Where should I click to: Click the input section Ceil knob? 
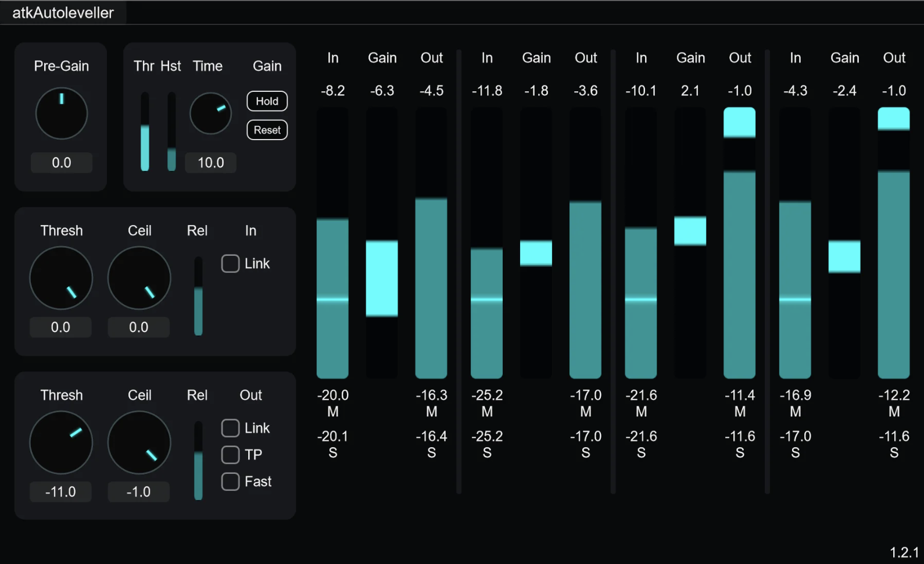click(x=139, y=278)
